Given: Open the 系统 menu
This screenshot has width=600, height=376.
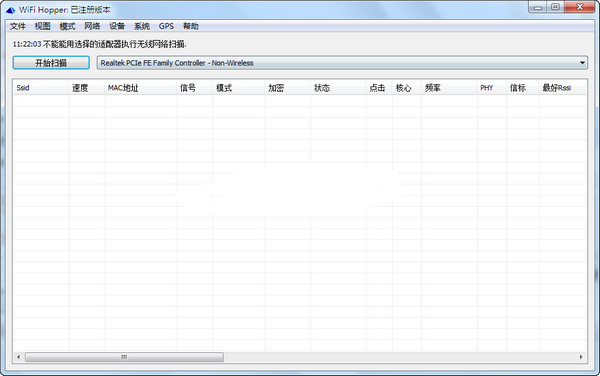Looking at the screenshot, I should (142, 26).
